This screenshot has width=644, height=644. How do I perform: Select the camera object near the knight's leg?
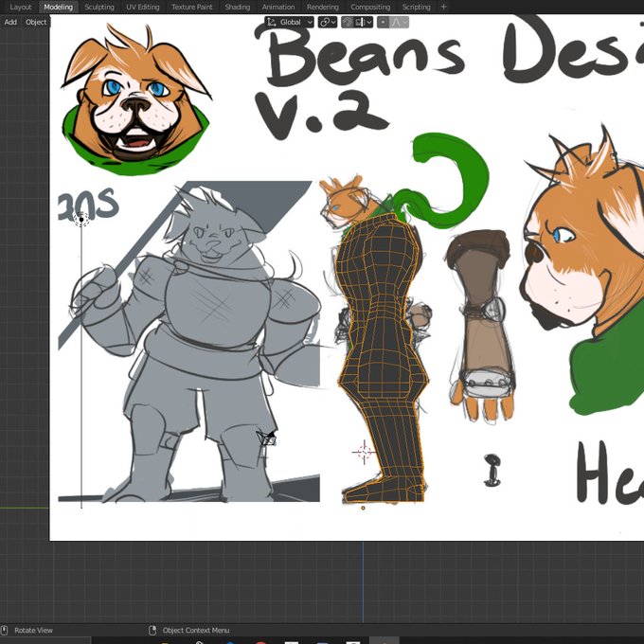267,438
